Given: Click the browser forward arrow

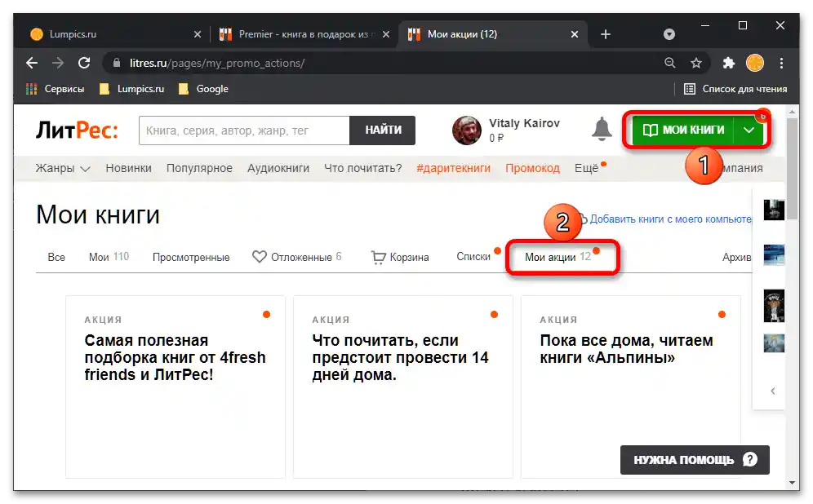Looking at the screenshot, I should [x=58, y=63].
